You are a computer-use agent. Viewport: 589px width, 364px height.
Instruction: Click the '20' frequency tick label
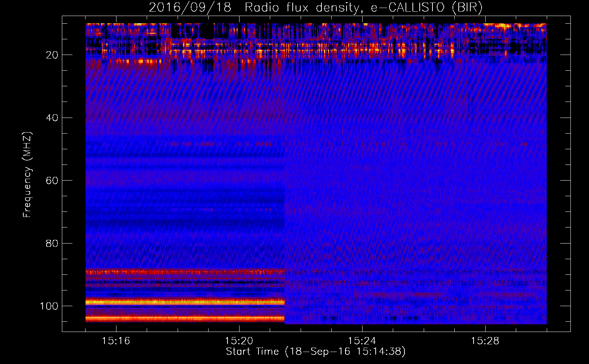[x=52, y=55]
